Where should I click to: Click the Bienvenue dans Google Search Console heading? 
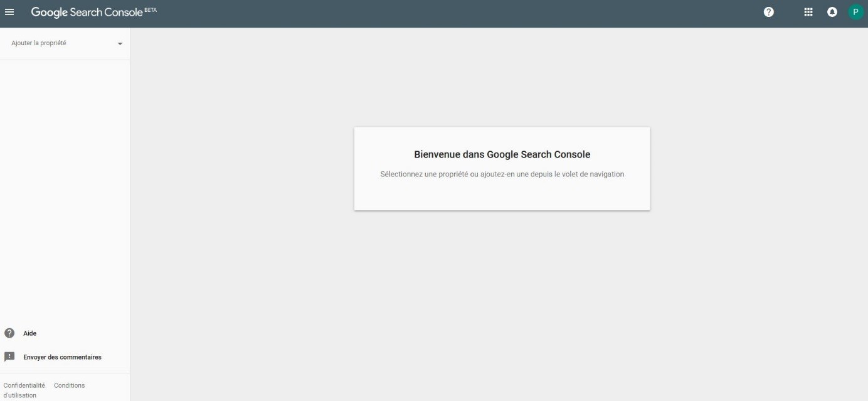pos(502,154)
